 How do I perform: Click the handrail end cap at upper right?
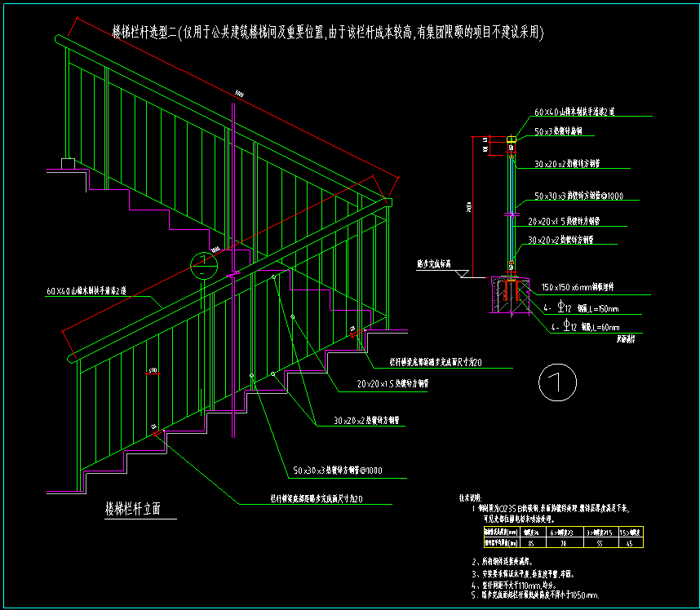388,202
